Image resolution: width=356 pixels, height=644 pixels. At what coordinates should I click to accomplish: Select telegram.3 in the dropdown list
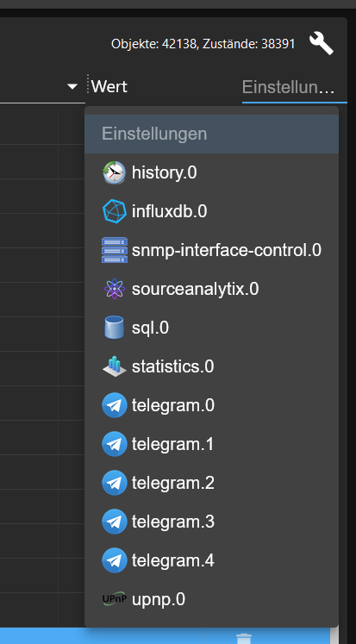click(211, 522)
